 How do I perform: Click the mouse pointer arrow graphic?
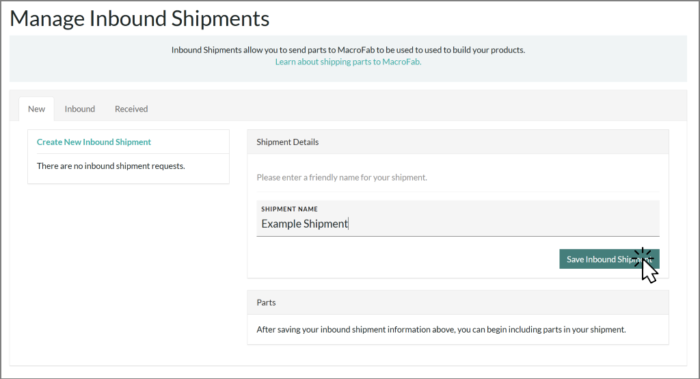pos(649,271)
